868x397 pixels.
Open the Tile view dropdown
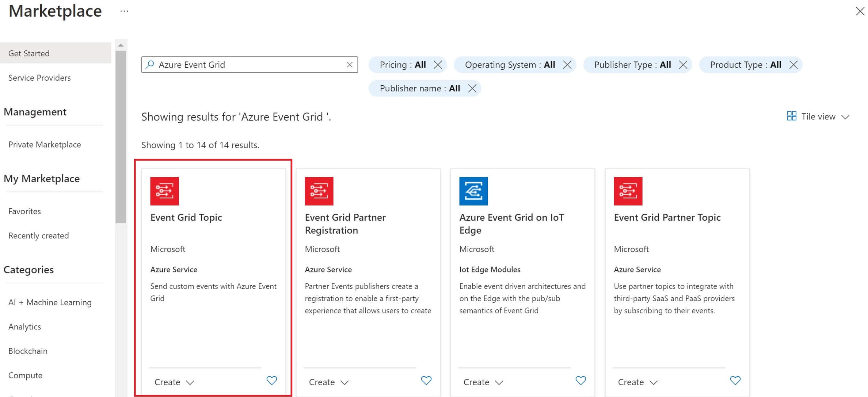click(x=818, y=117)
